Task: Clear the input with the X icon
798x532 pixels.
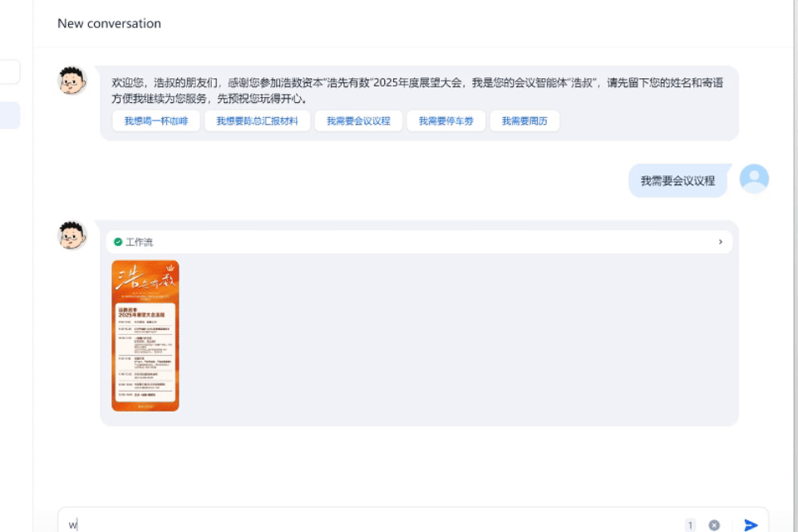Action: [x=714, y=525]
